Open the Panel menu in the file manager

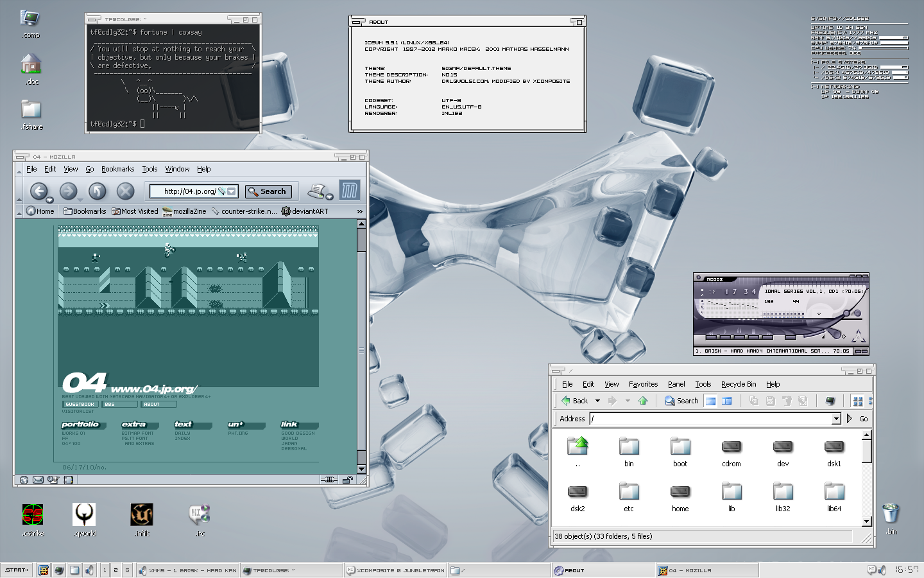tap(676, 384)
